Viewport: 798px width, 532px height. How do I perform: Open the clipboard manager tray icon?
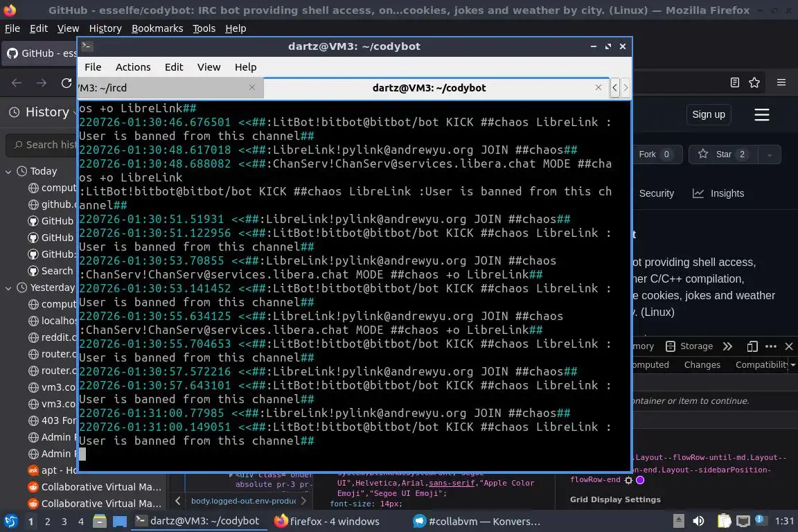(x=724, y=521)
